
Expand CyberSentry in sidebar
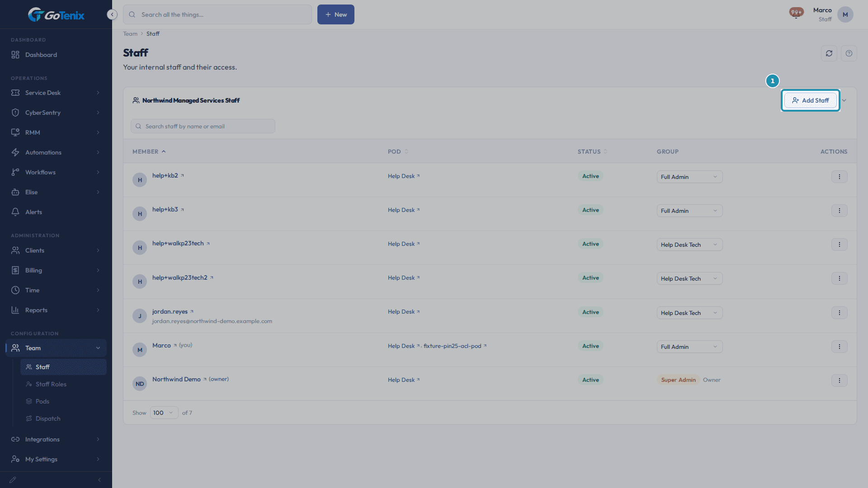tap(56, 113)
